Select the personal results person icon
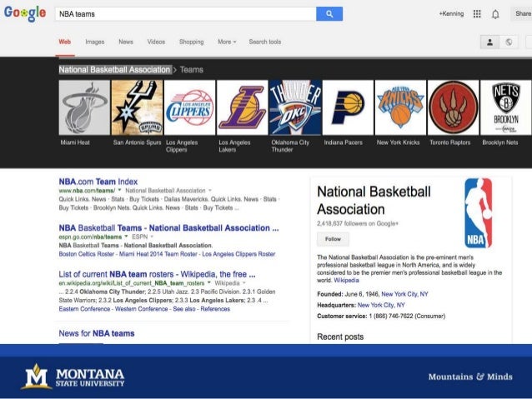532x399 pixels. pyautogui.click(x=489, y=42)
